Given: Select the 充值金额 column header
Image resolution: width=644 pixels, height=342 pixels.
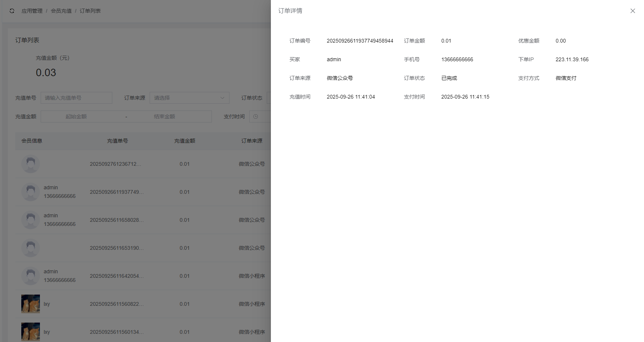Looking at the screenshot, I should point(185,141).
